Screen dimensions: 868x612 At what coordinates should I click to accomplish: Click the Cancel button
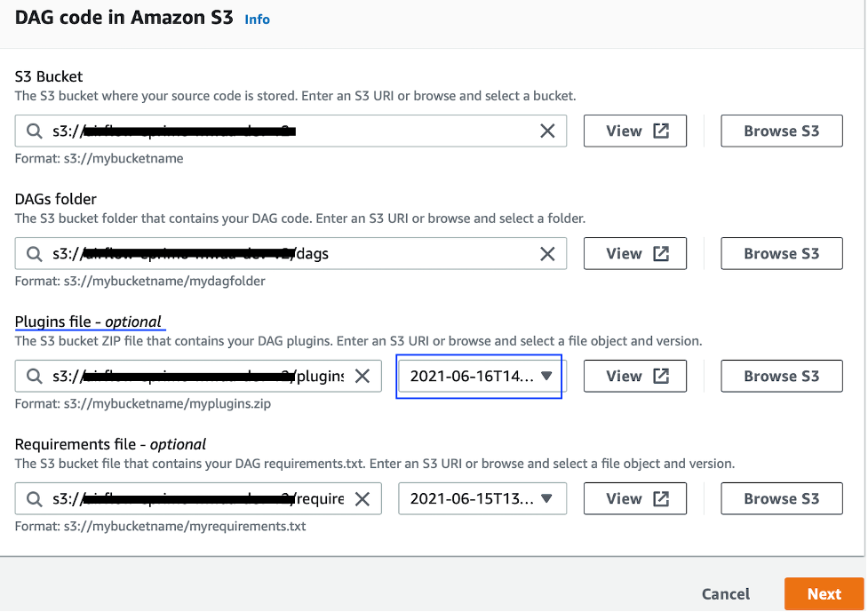(725, 593)
